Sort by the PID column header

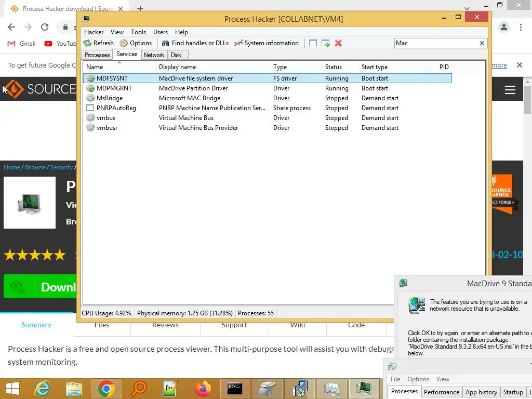438,67
